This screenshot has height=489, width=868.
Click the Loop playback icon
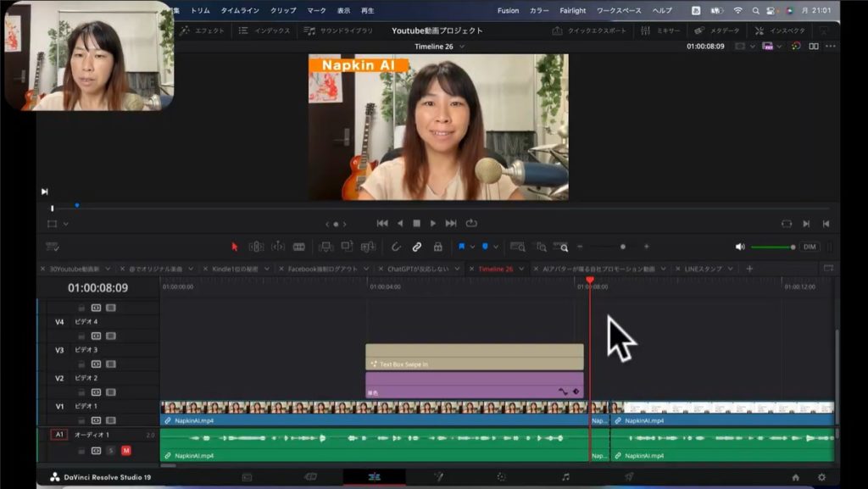tap(471, 224)
